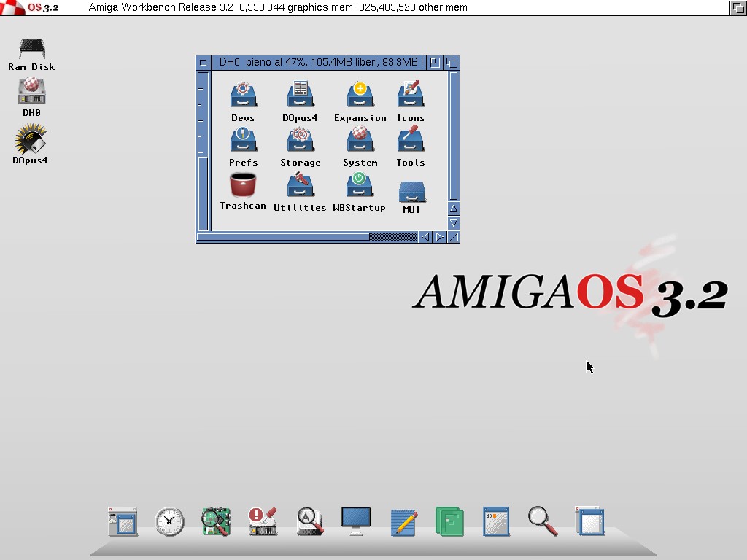Click the Workbench title bar text
This screenshot has height=560, width=747.
tap(277, 7)
